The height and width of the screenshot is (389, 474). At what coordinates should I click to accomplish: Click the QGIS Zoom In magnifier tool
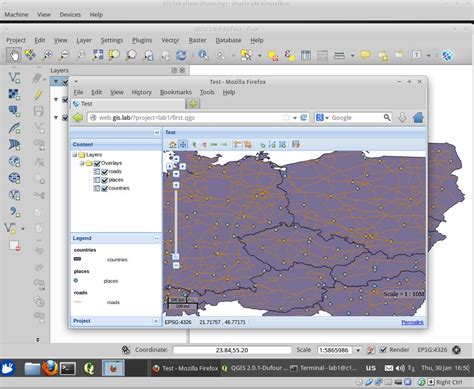[48, 55]
